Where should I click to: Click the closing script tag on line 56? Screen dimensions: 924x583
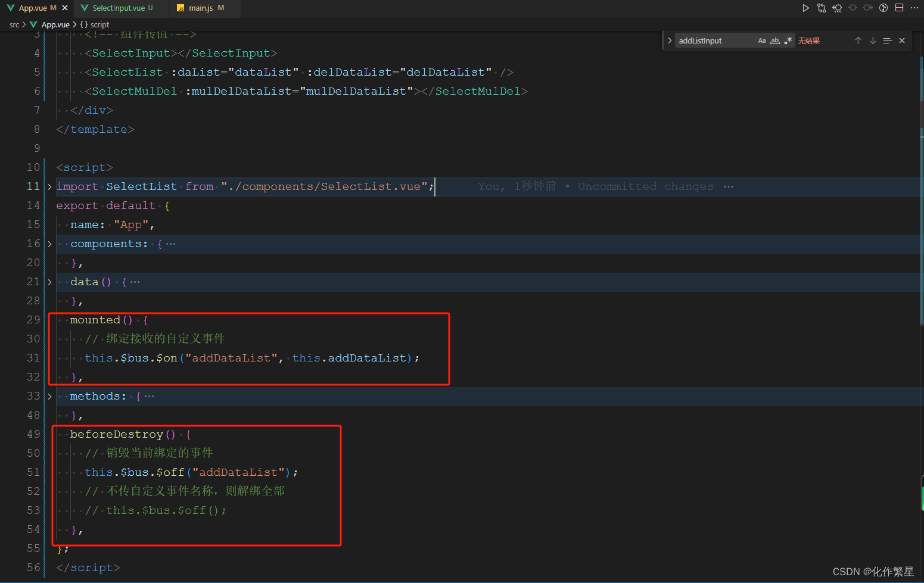88,568
